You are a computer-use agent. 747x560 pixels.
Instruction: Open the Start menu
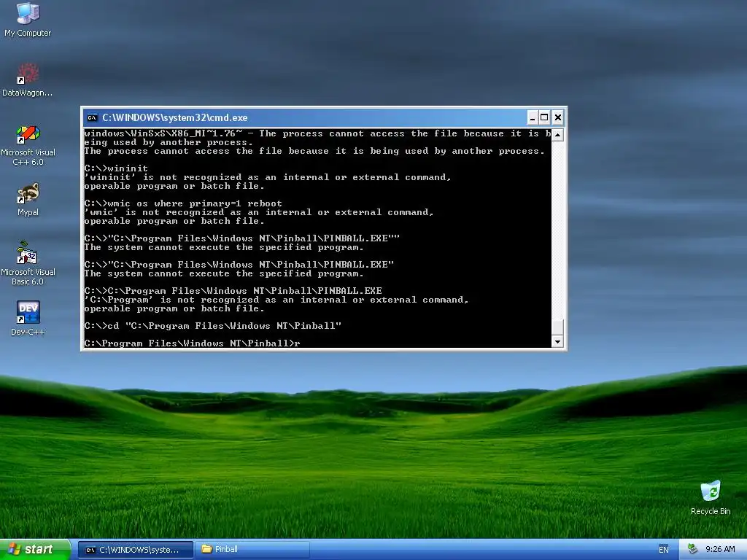(x=35, y=549)
